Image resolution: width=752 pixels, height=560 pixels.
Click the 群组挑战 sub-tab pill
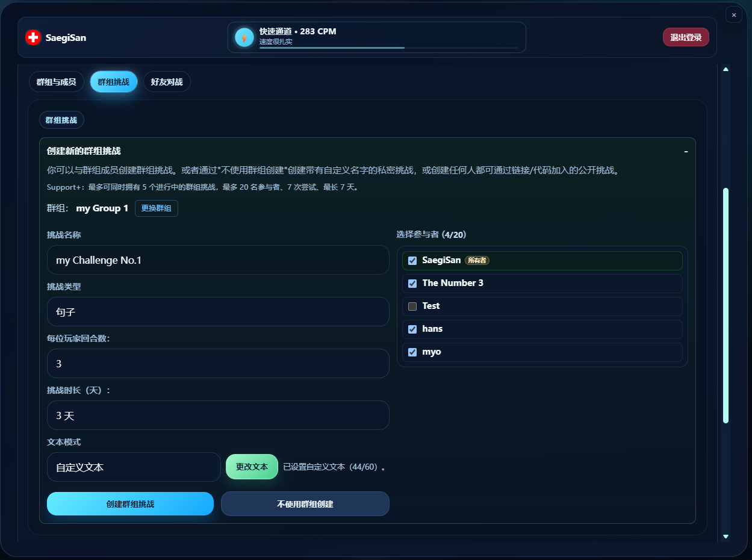click(x=61, y=120)
